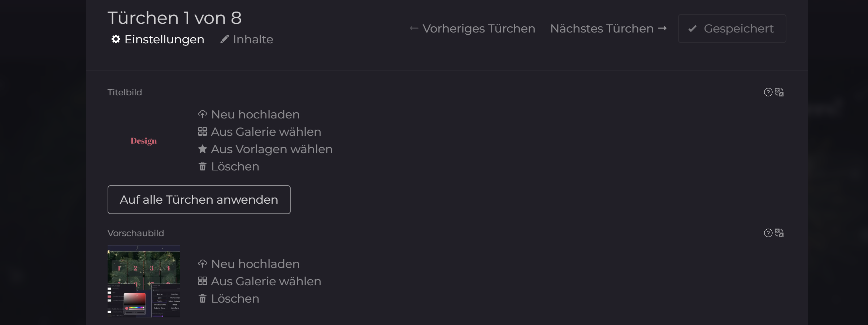This screenshot has height=325, width=868.
Task: Go to Nächstes Türchen
Action: pos(608,29)
